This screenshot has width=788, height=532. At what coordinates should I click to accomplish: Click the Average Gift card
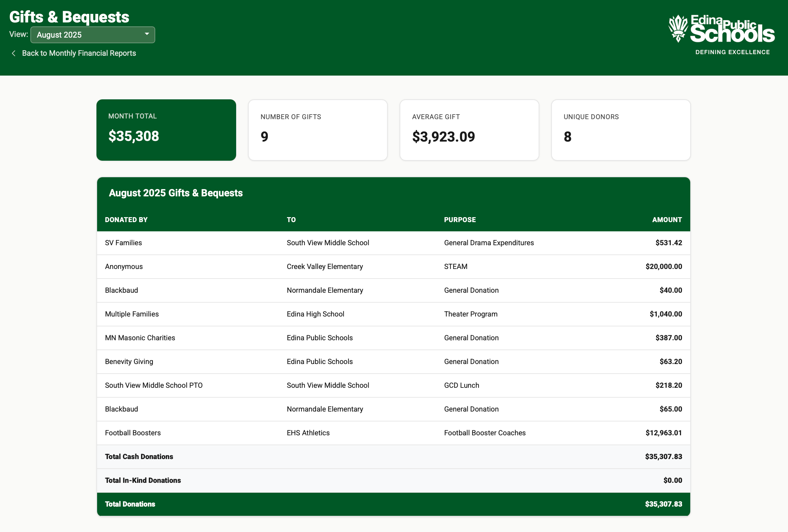pos(469,130)
